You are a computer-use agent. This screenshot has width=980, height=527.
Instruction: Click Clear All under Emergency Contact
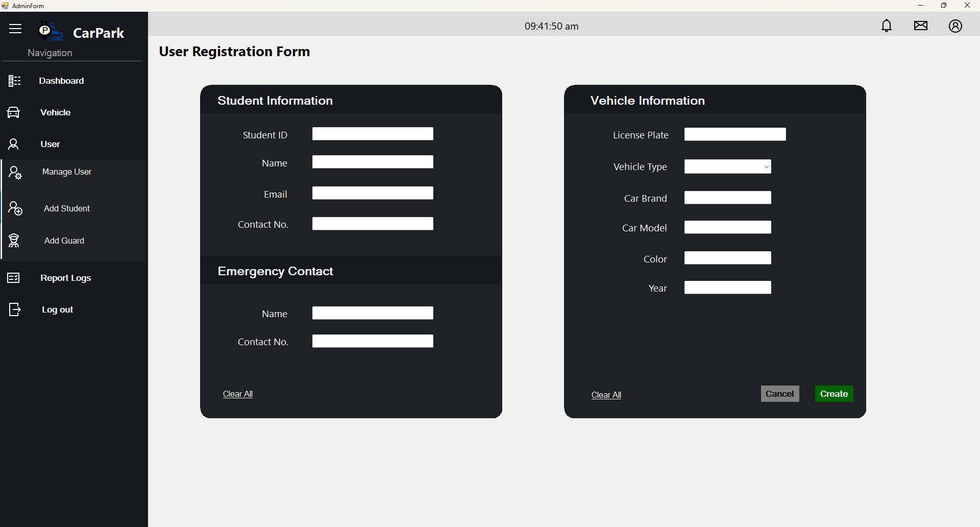click(x=238, y=394)
